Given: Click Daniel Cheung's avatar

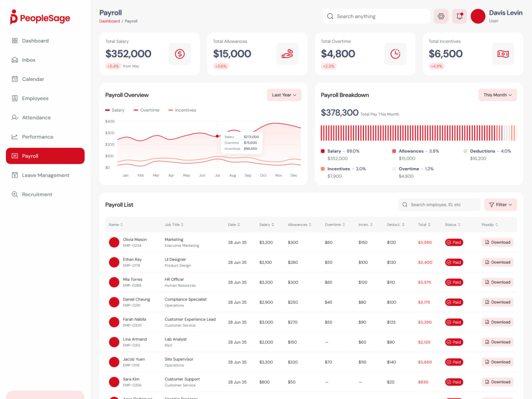Looking at the screenshot, I should [114, 302].
